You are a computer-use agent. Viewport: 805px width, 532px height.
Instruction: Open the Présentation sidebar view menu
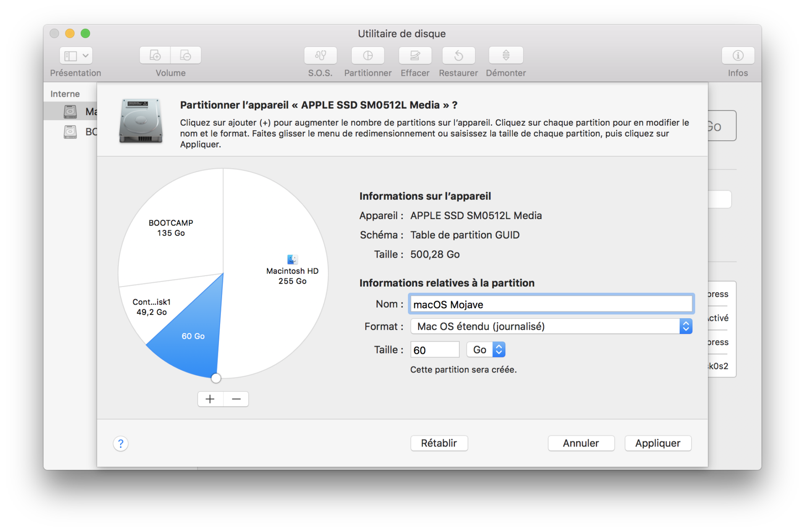click(x=76, y=55)
